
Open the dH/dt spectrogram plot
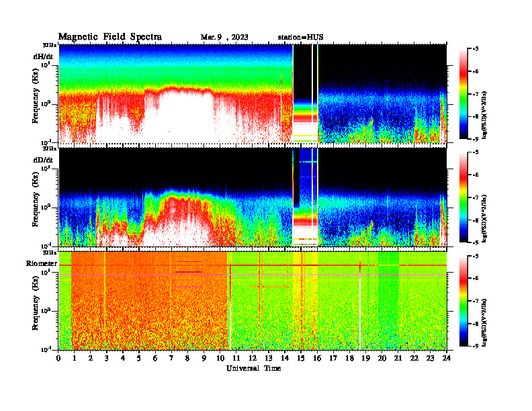(x=253, y=93)
